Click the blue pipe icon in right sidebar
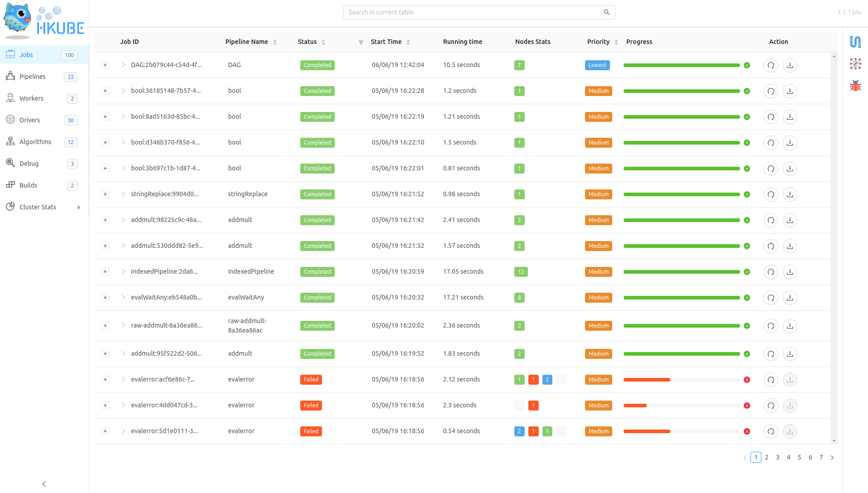The image size is (868, 493). (855, 42)
